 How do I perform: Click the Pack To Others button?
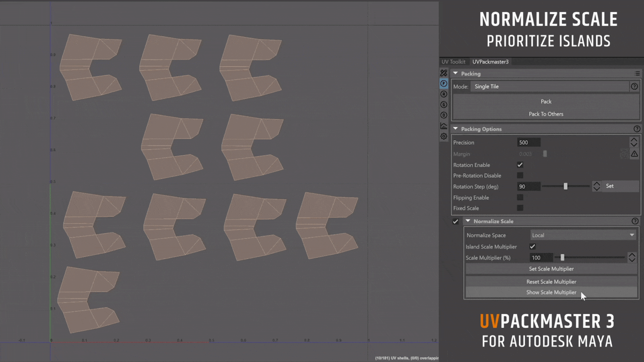point(546,114)
